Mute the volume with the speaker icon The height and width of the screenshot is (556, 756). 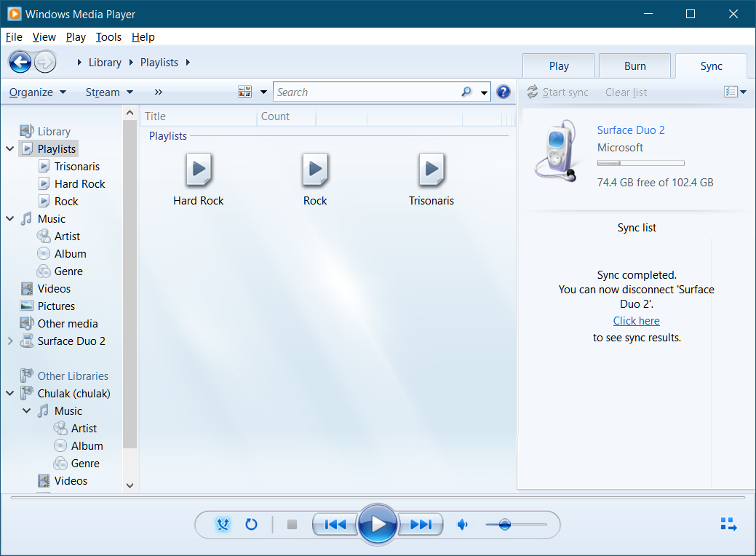(462, 524)
